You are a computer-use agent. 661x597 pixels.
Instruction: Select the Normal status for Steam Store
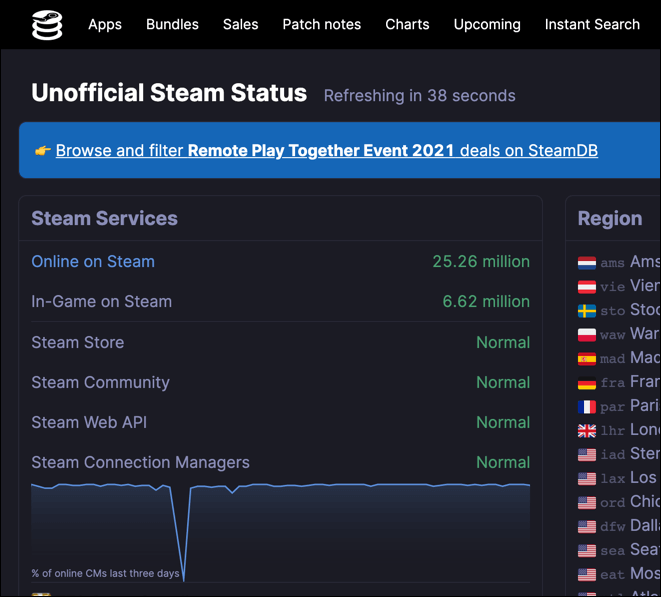(x=503, y=342)
